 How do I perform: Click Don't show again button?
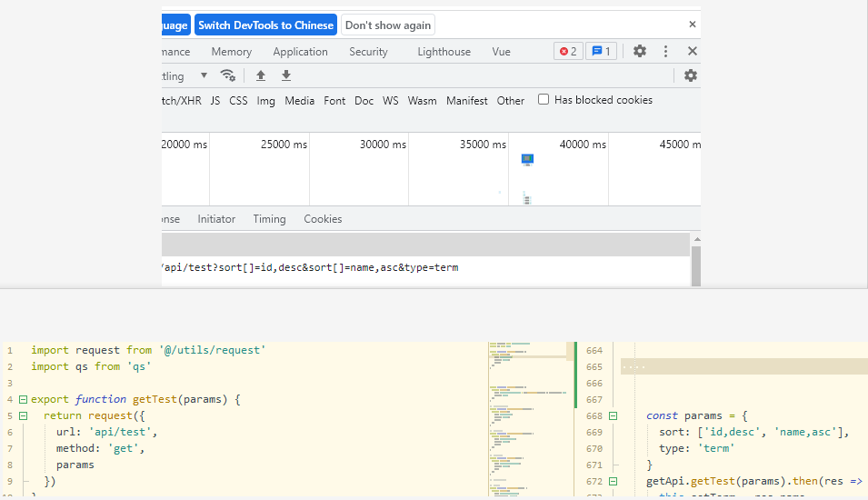click(x=388, y=25)
